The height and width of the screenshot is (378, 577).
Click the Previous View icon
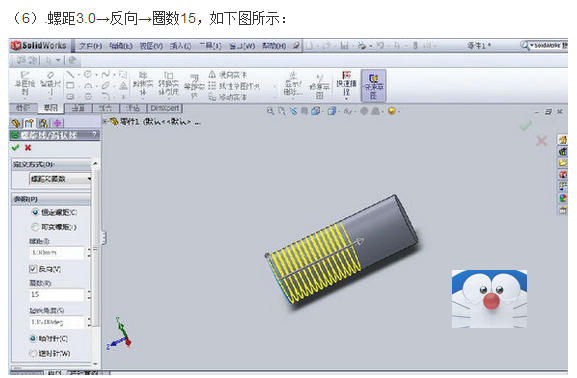coord(293,111)
